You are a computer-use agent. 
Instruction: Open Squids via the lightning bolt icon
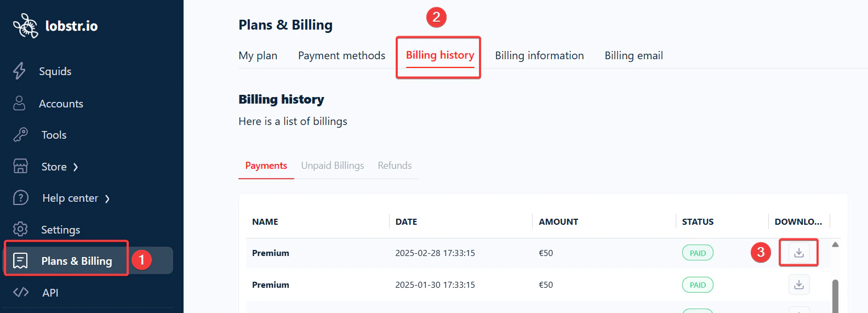point(20,71)
